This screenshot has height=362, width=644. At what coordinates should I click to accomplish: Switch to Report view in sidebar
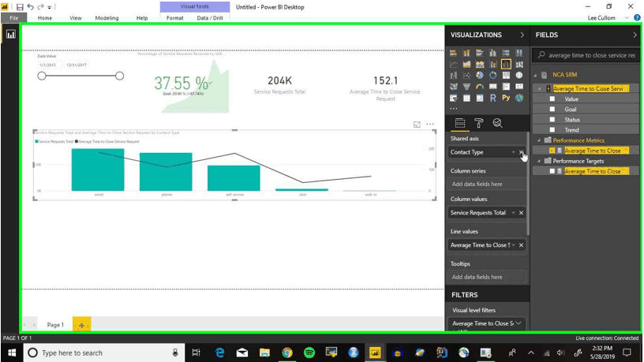pyautogui.click(x=11, y=35)
